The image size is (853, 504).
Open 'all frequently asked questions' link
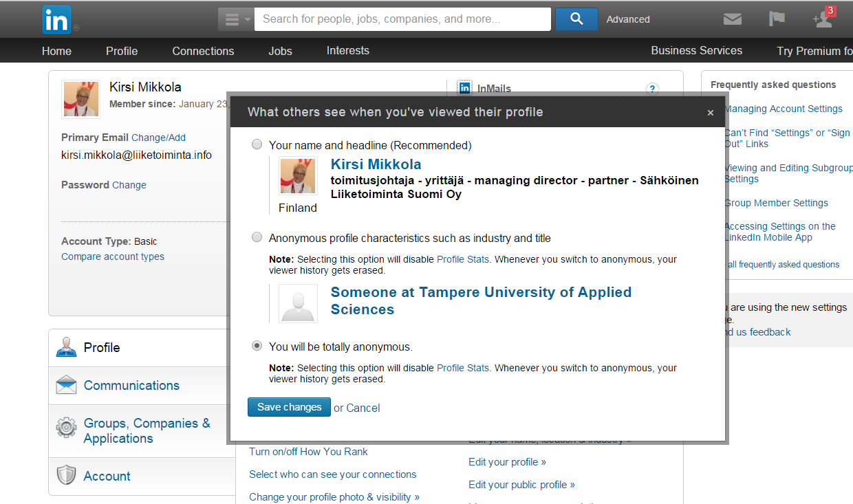(x=784, y=265)
